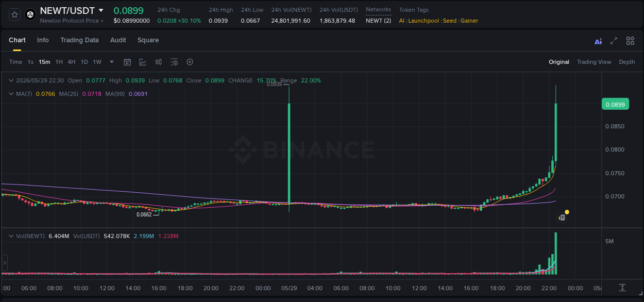Open the Newton Protocol Price link
The width and height of the screenshot is (644, 302).
(72, 21)
